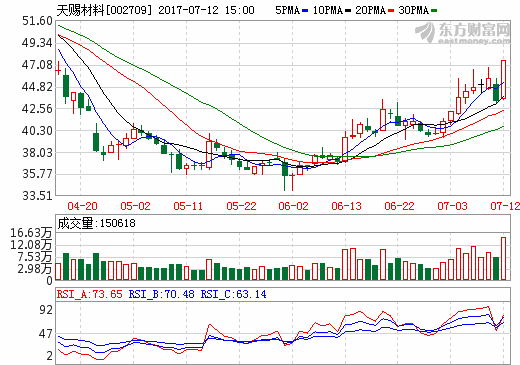520x365 pixels.
Task: Click the 成交量:150618 volume heading
Action: click(96, 223)
